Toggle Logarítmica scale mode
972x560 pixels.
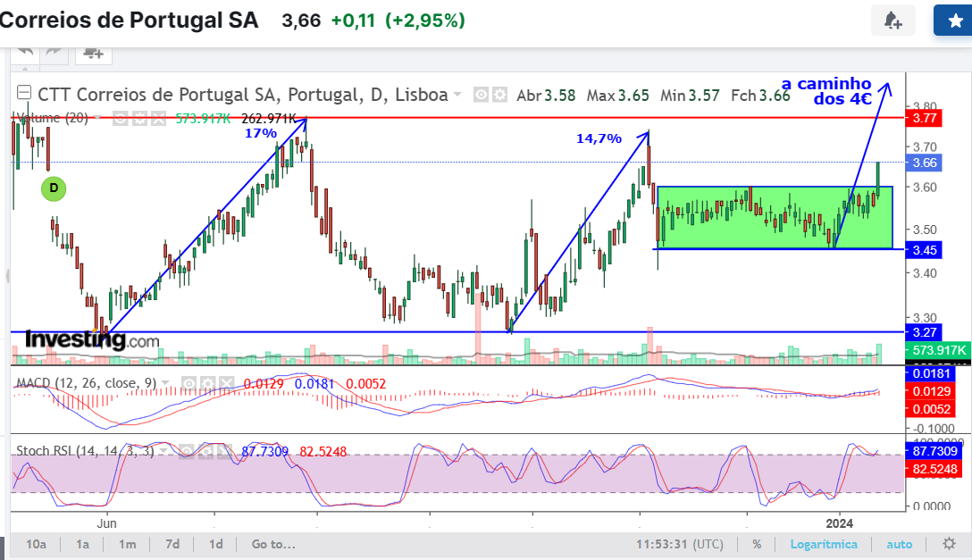click(824, 544)
